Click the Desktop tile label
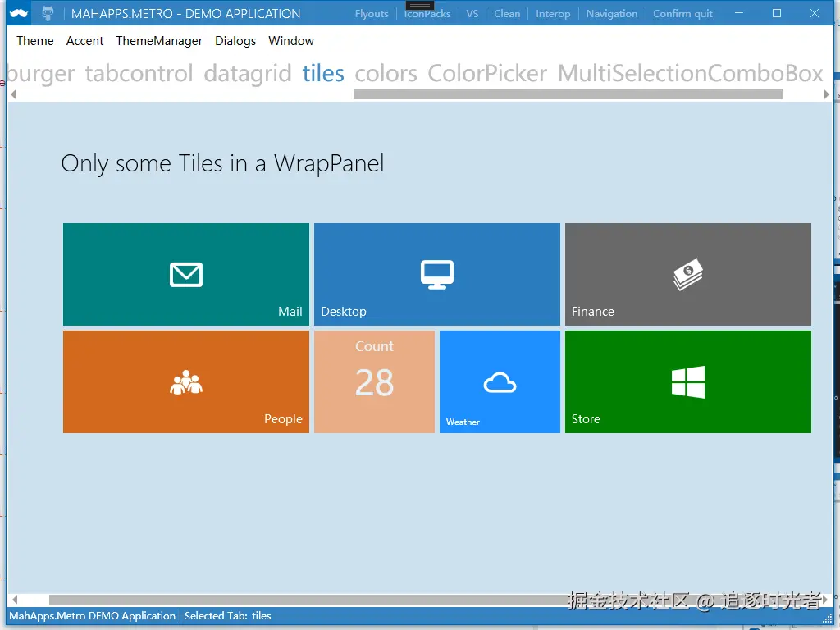Viewport: 840px width, 630px height. pos(344,311)
